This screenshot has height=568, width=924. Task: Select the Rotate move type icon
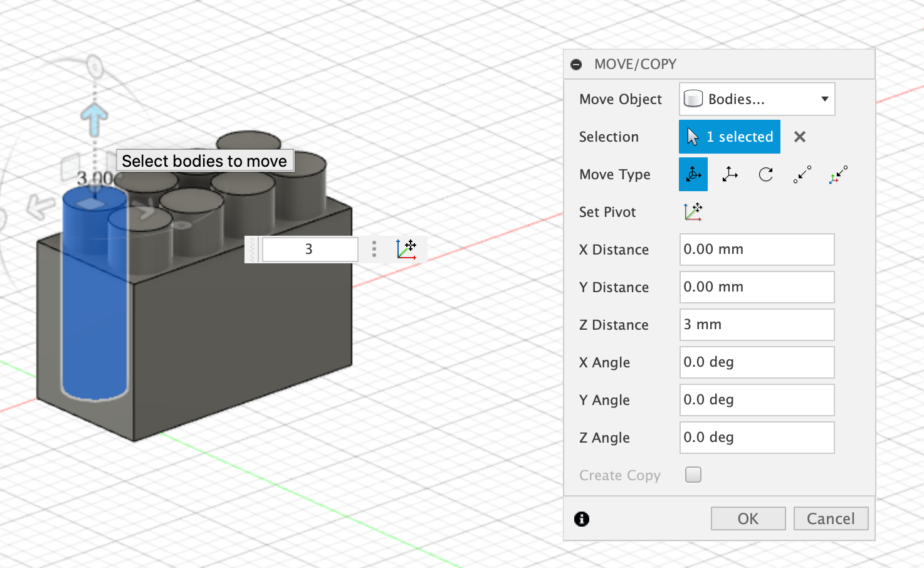[x=766, y=174]
